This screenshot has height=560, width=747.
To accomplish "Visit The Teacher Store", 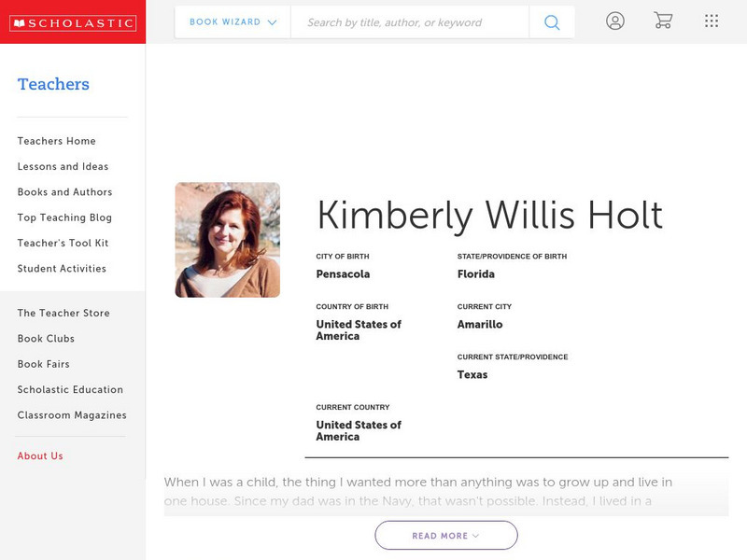I will click(63, 313).
